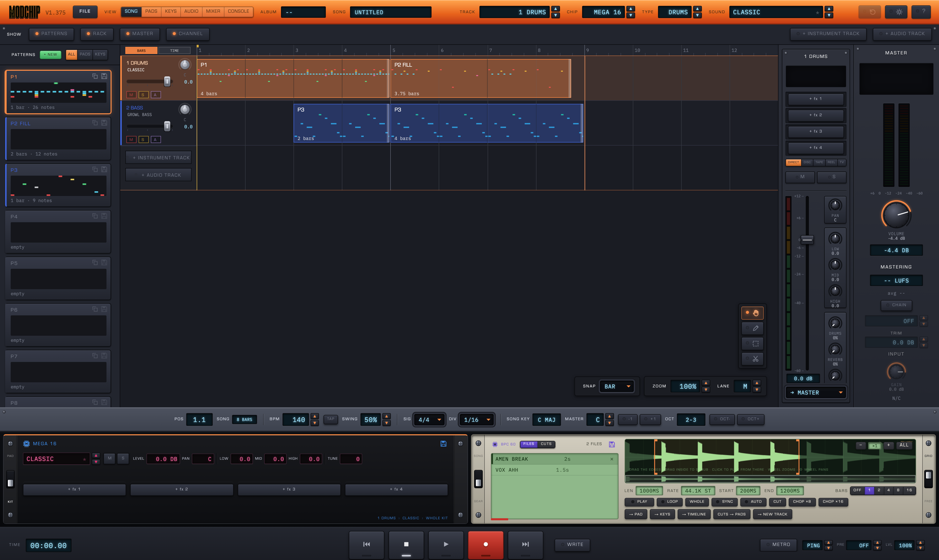Create new pattern with + NEW
This screenshot has width=939, height=560.
point(50,55)
